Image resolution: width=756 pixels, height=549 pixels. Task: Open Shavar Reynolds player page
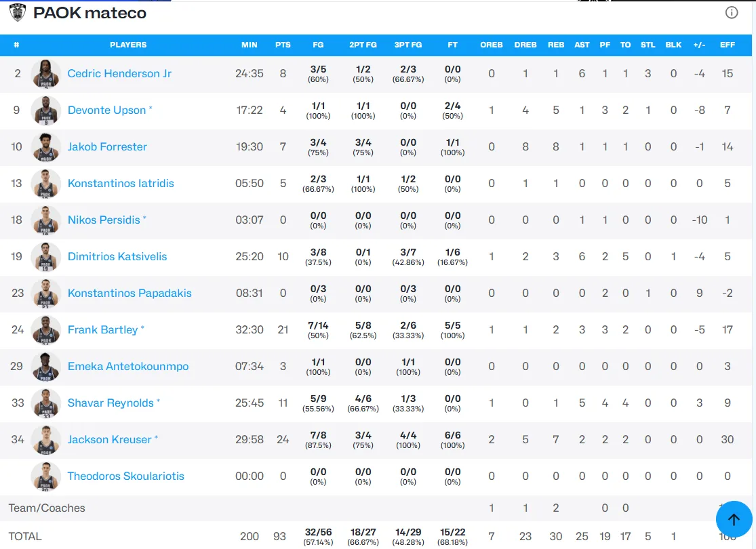111,403
